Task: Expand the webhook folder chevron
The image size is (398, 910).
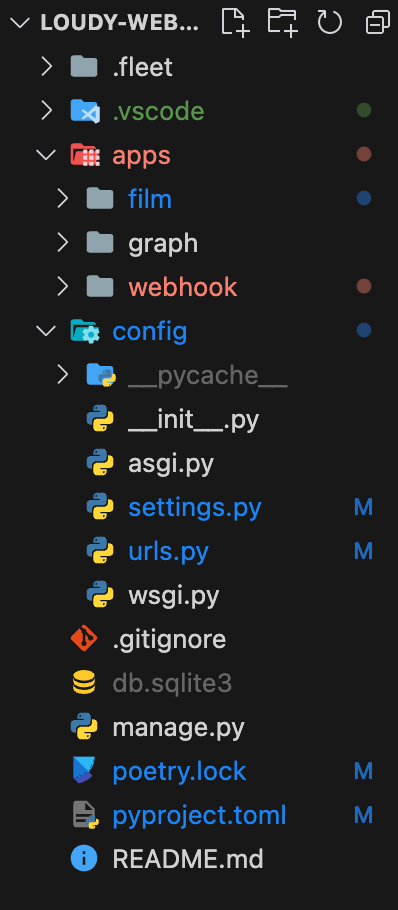Action: click(x=63, y=287)
